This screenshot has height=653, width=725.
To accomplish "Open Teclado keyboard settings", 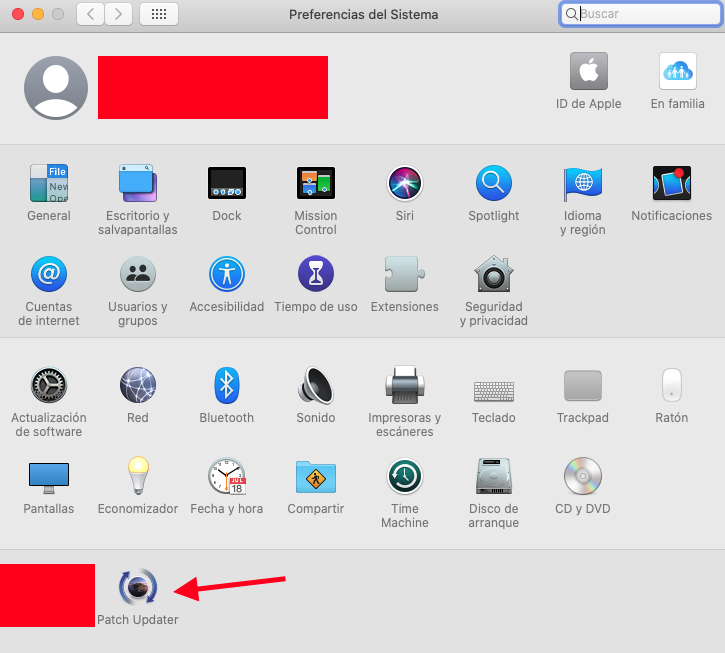I will click(x=494, y=391).
